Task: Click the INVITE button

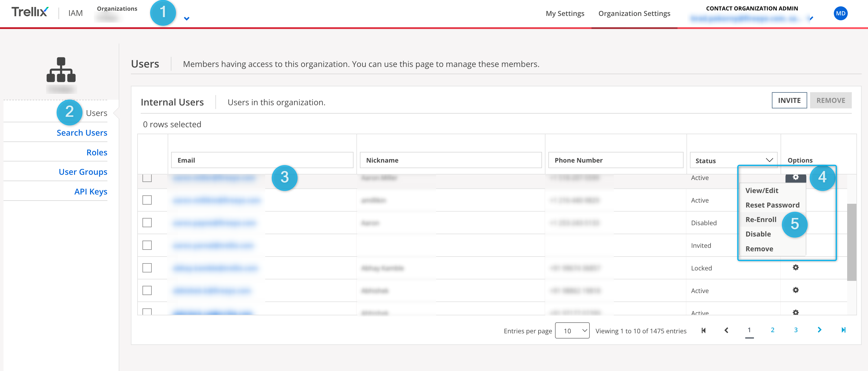Action: pos(789,100)
